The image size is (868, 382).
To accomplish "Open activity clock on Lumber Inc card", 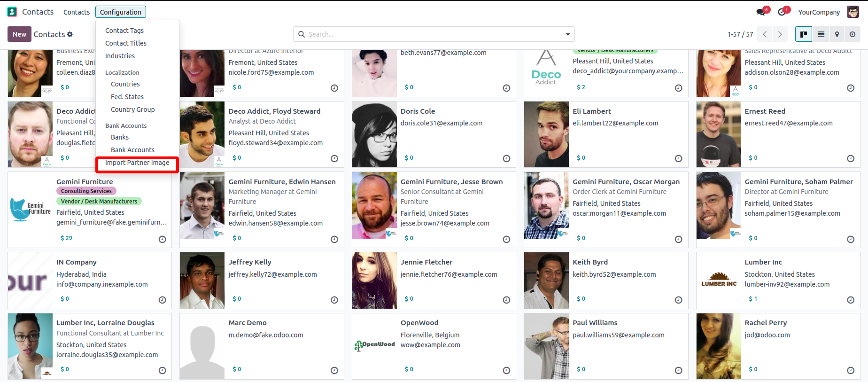I will coord(851,300).
